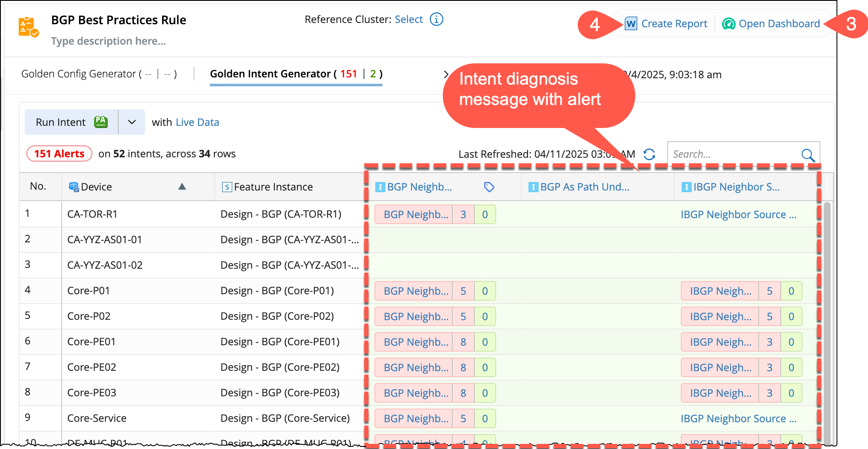Click Open Dashboard link

coord(779,24)
